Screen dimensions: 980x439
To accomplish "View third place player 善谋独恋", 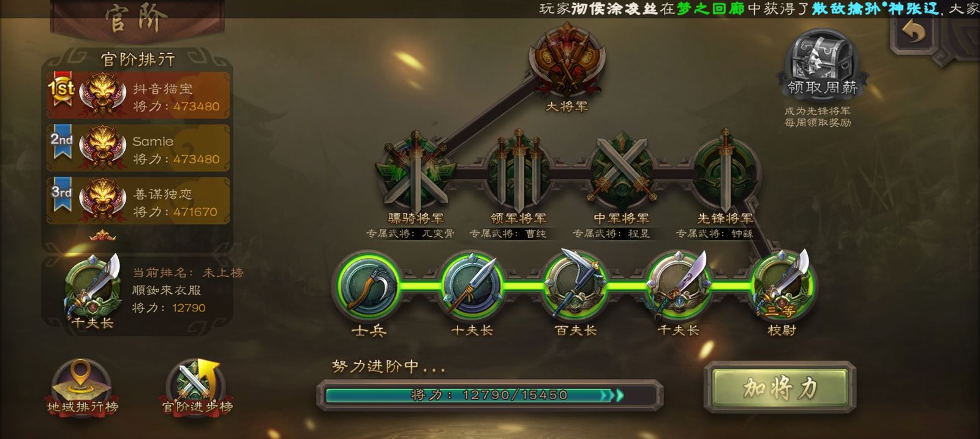I will (x=138, y=201).
